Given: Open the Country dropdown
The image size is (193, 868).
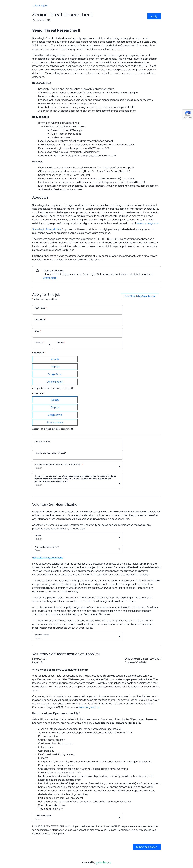Looking at the screenshot, I should (x=42, y=344).
